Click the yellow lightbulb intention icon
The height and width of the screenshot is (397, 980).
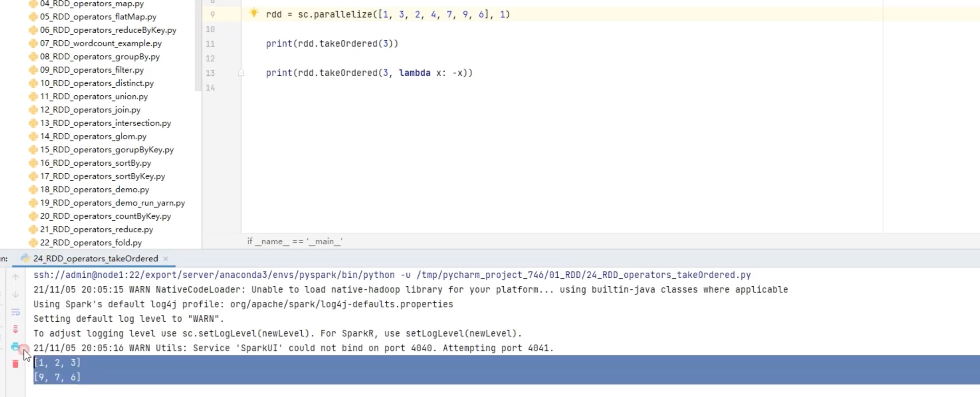tap(254, 13)
